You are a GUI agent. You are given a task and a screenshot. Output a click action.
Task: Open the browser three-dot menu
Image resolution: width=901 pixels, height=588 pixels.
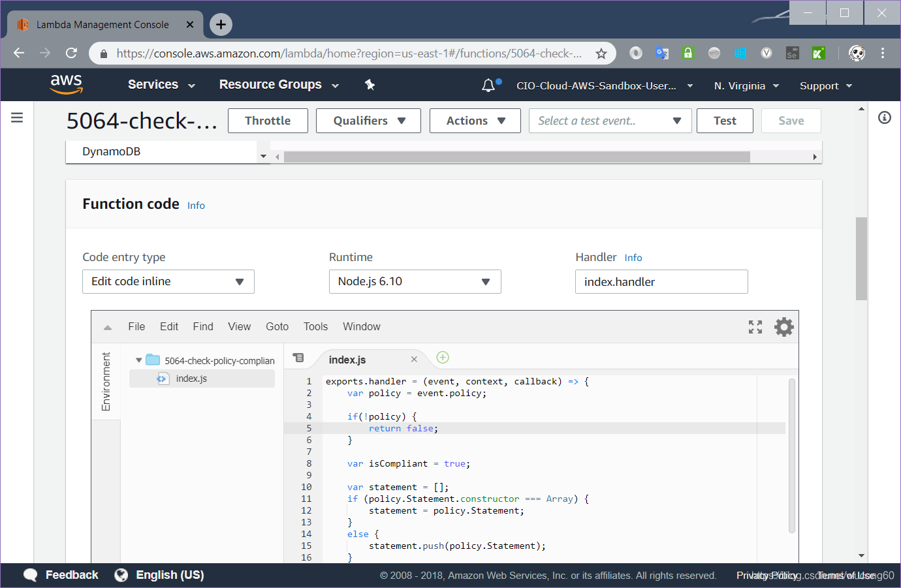coord(883,53)
